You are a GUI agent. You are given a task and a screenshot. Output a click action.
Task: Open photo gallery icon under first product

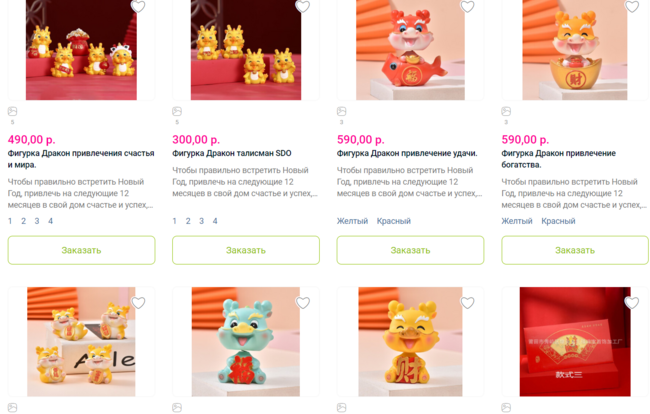12,111
